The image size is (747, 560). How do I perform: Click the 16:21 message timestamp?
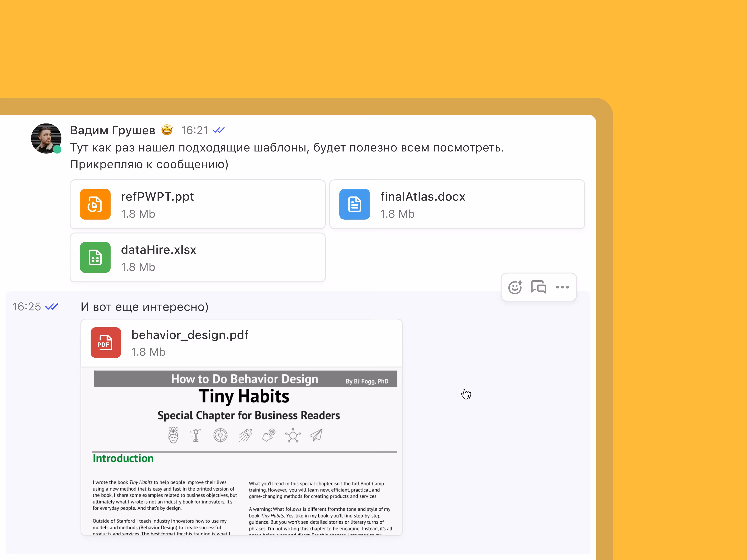tap(195, 130)
